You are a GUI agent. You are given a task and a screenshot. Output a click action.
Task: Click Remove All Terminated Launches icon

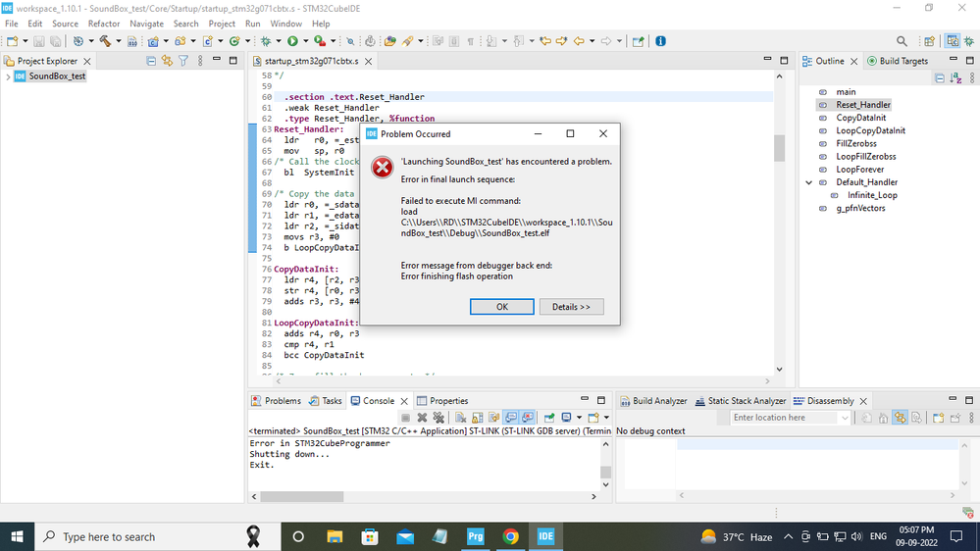pos(438,418)
